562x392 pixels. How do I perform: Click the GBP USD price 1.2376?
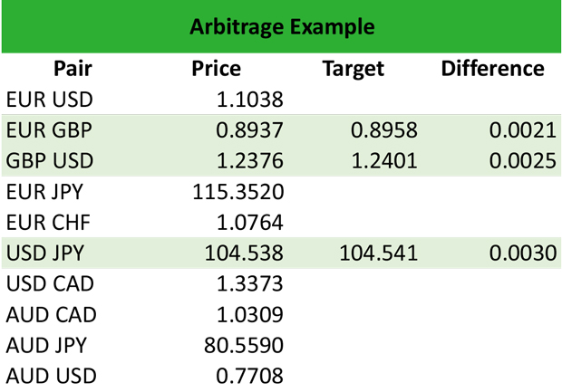(x=250, y=161)
